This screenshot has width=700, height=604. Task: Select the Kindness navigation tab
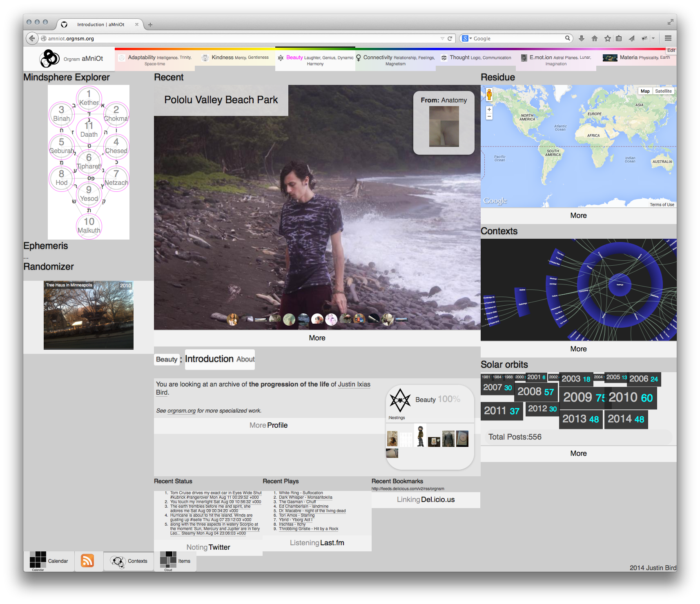tap(236, 58)
